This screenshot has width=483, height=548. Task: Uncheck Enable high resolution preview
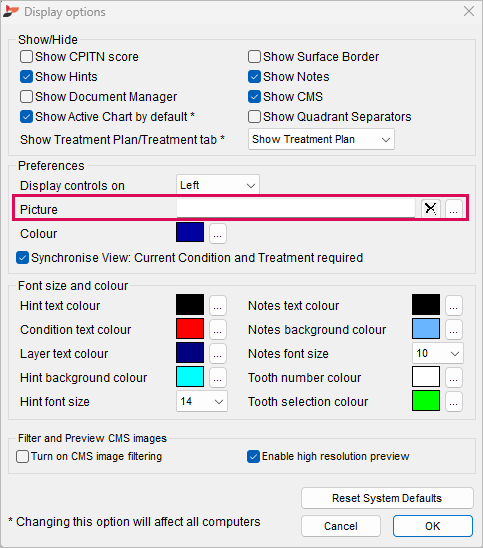click(x=253, y=456)
